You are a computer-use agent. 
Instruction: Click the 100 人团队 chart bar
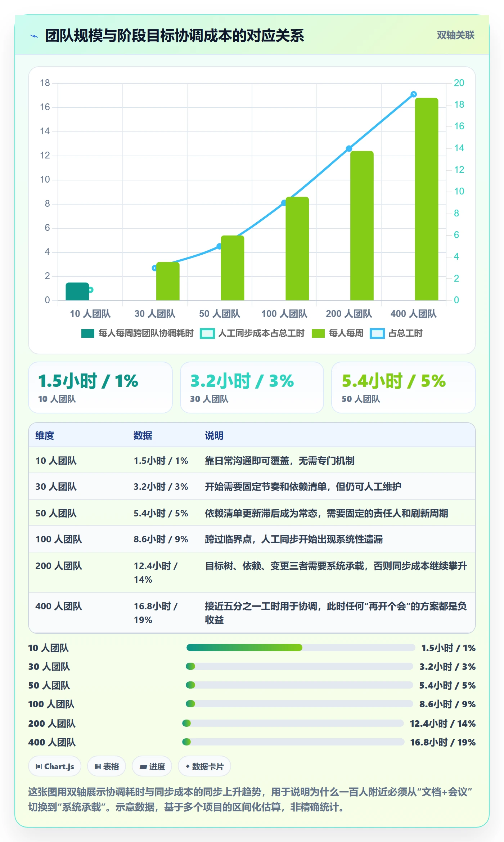pos(297,248)
